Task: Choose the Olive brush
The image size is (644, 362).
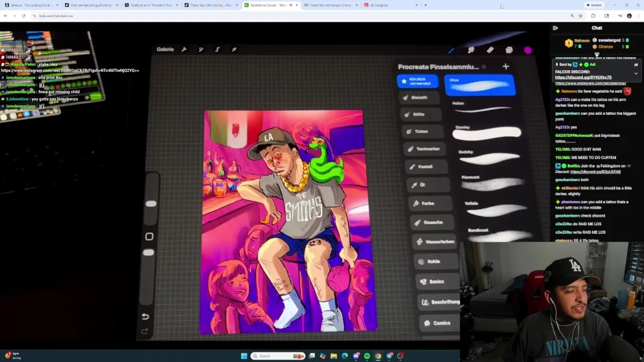Action: (x=479, y=85)
